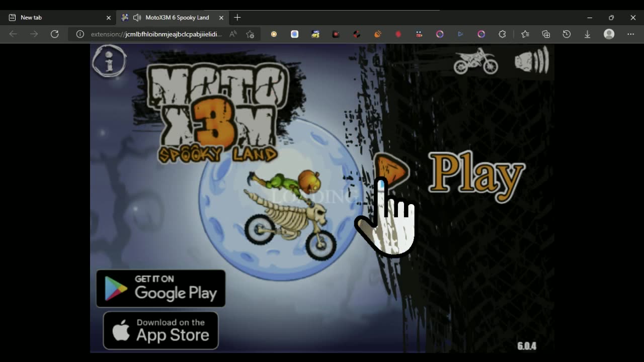View site information icon in address bar
Image resolution: width=644 pixels, height=362 pixels.
(x=79, y=34)
